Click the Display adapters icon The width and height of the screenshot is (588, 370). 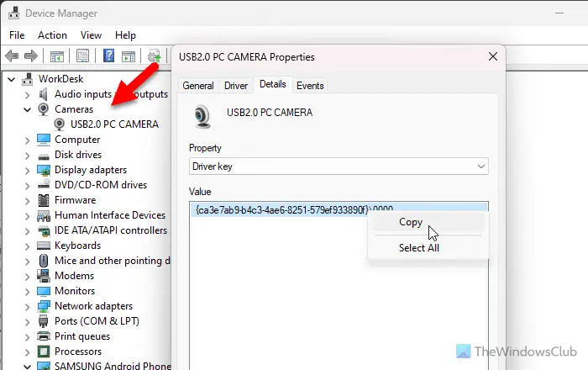tap(43, 170)
